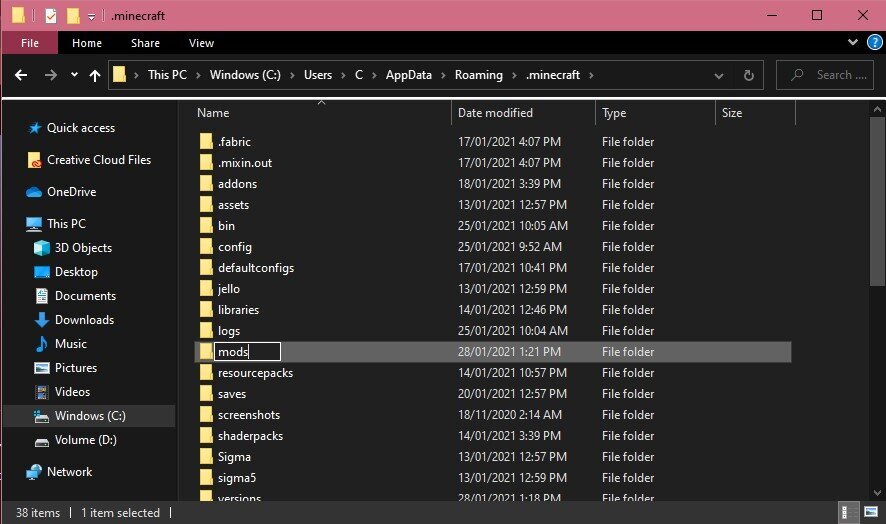Select the libraries folder icon
This screenshot has width=886, height=524.
tap(206, 309)
